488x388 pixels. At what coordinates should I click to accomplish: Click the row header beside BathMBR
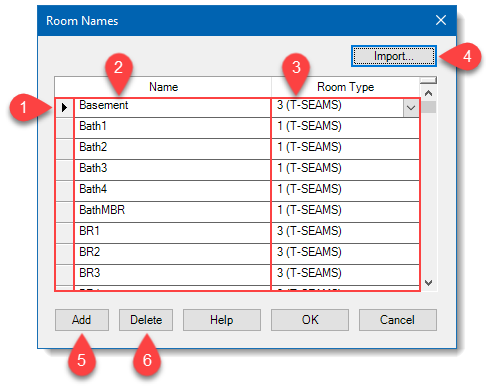(64, 212)
